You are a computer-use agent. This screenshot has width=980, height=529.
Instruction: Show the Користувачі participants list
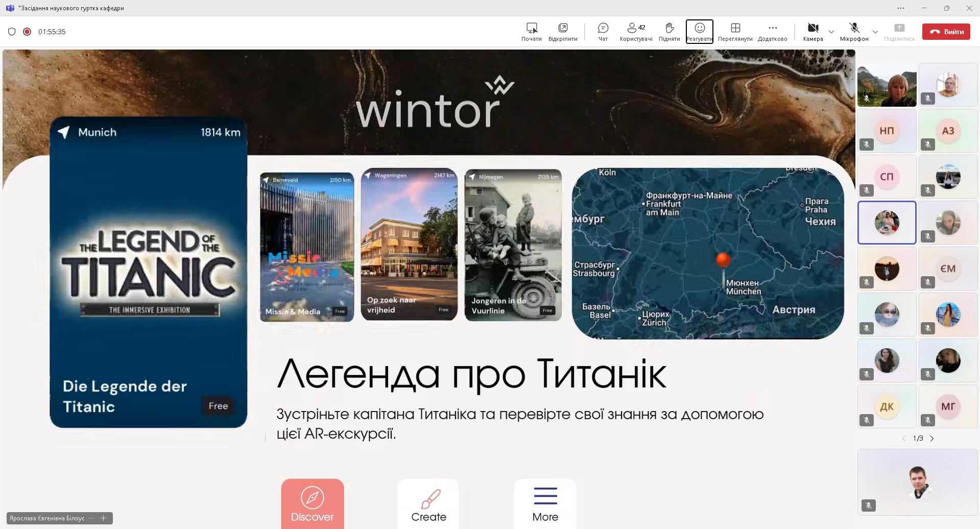click(x=636, y=32)
